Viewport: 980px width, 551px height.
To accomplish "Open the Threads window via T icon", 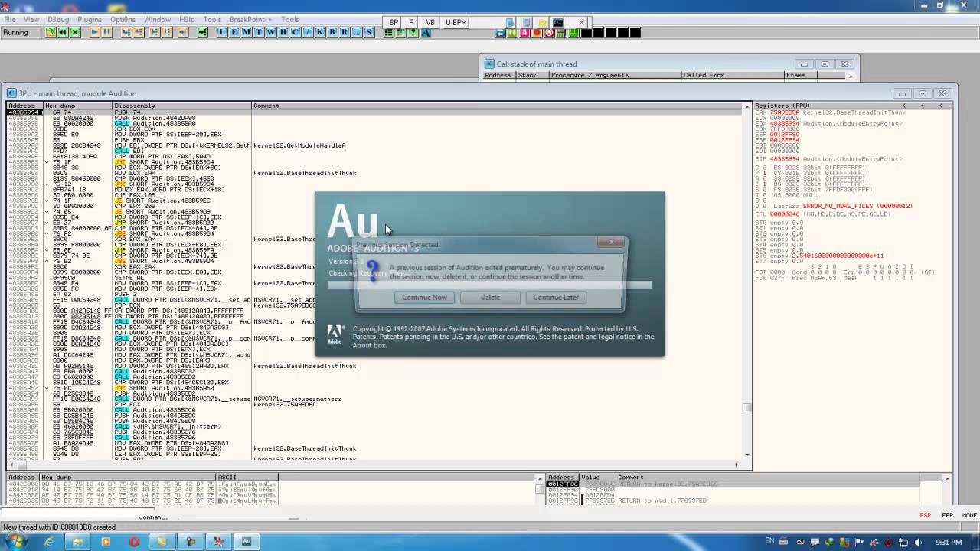I will click(258, 33).
